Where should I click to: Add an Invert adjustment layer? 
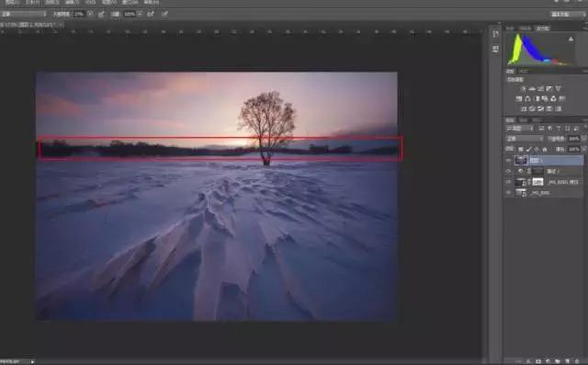[x=523, y=108]
